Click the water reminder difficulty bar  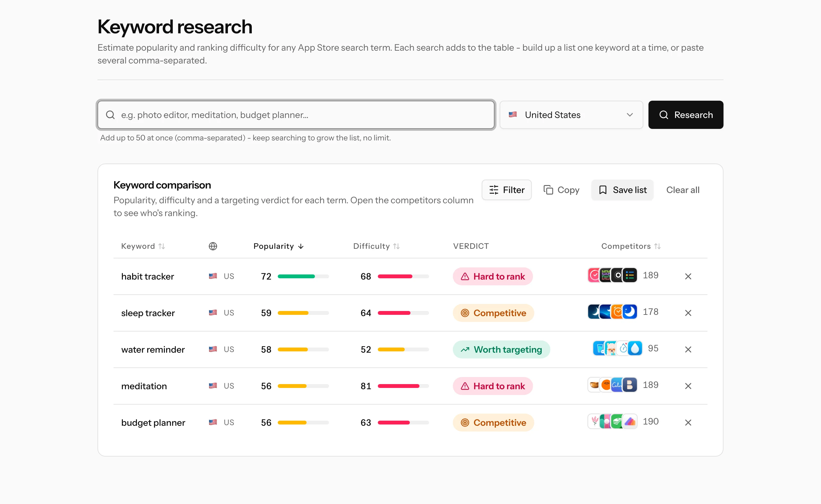pos(403,349)
